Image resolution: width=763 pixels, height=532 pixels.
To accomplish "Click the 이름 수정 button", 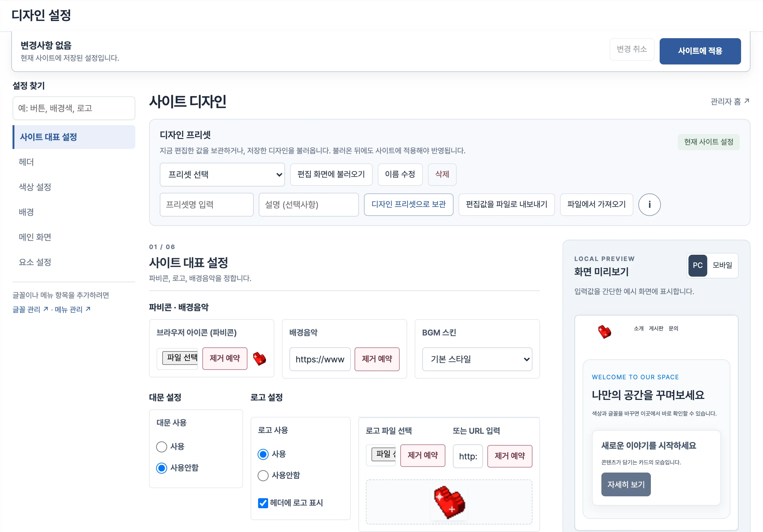I will [400, 175].
